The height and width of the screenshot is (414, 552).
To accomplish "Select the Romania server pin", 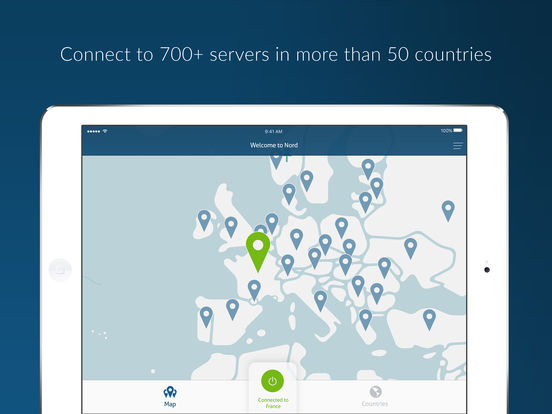I will point(384,268).
